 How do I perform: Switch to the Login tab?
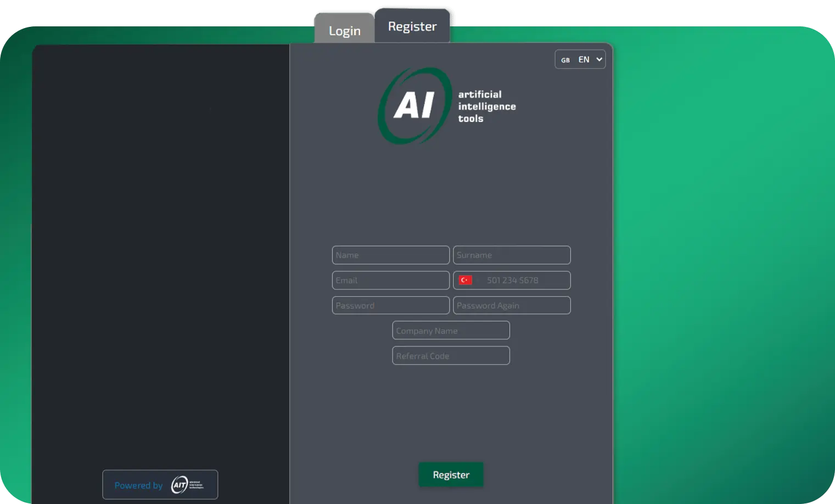point(344,29)
